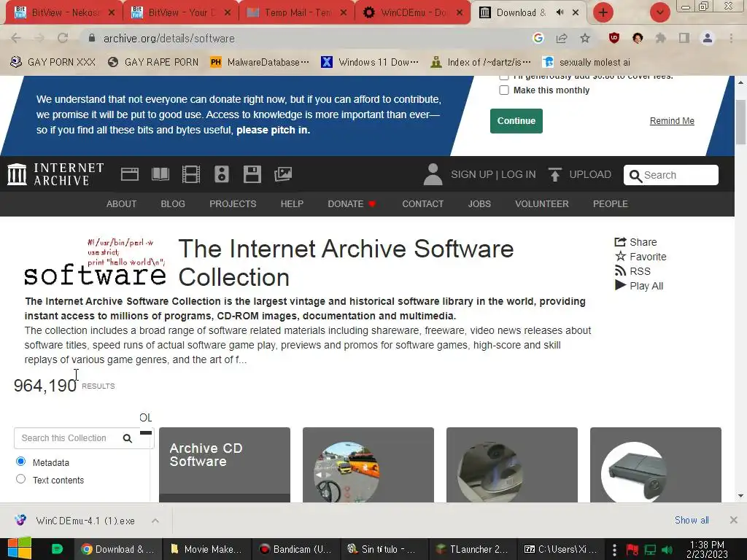
Task: Select the Metadata radio button
Action: (20, 462)
